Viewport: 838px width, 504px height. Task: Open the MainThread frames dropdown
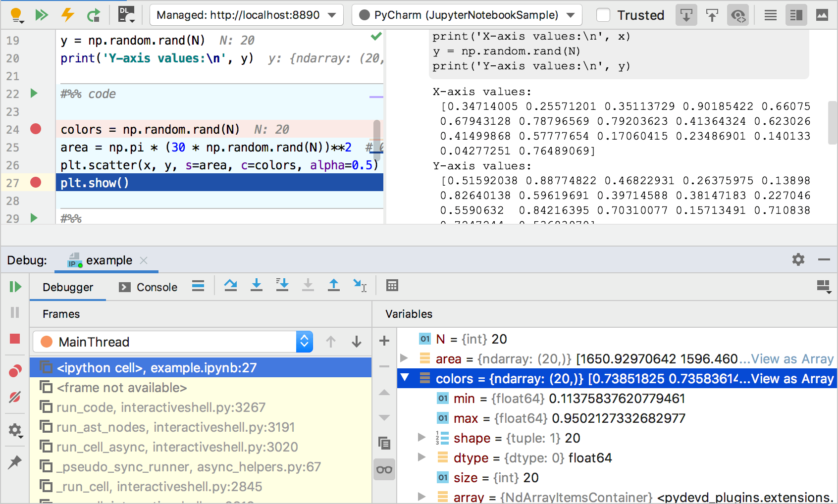coord(304,342)
